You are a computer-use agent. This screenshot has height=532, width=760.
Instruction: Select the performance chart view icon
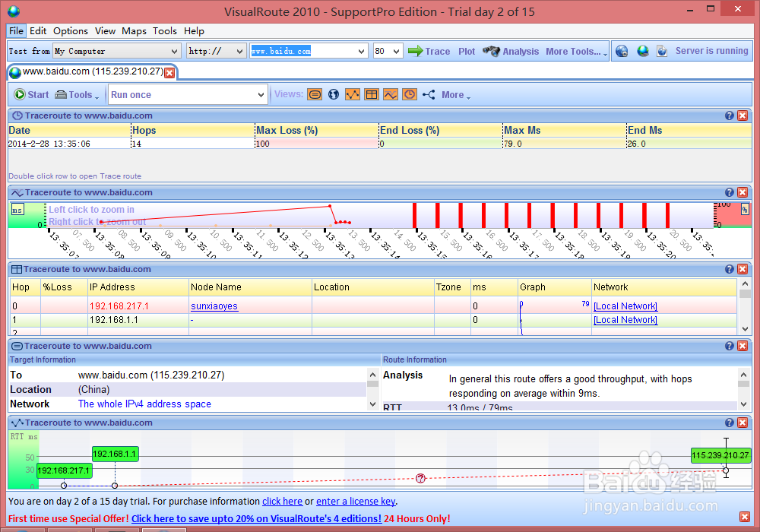point(391,94)
